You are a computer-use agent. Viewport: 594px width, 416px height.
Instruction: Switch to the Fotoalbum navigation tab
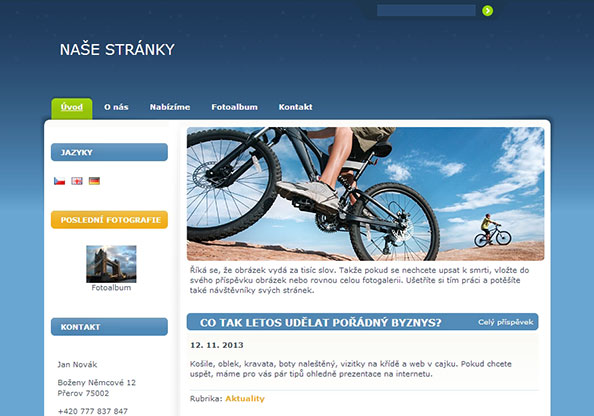(x=234, y=107)
